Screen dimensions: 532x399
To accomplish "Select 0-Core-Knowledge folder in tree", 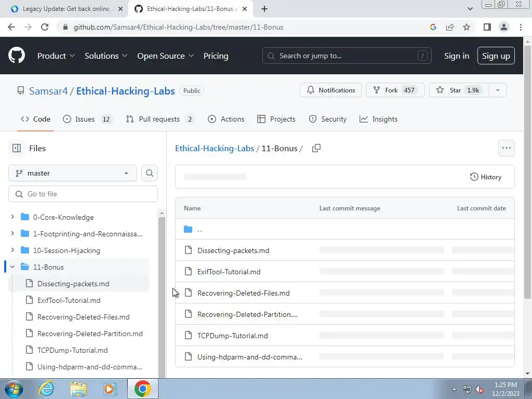I will click(x=63, y=217).
